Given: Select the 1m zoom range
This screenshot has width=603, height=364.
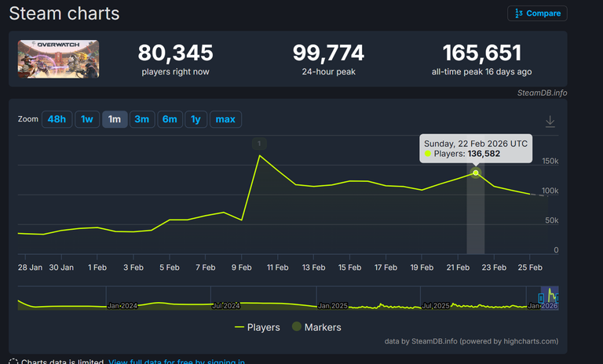Looking at the screenshot, I should [x=115, y=119].
